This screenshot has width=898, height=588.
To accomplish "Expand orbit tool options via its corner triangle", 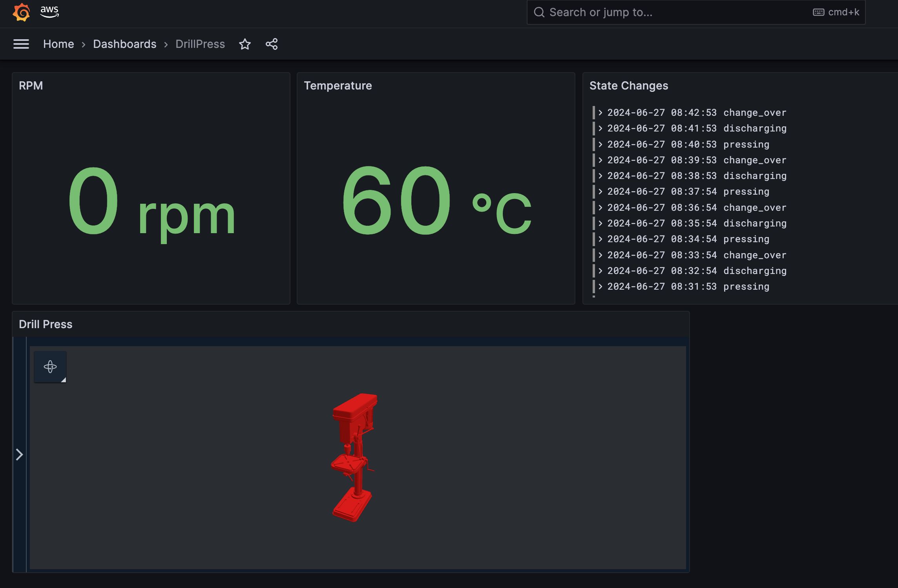I will click(63, 380).
